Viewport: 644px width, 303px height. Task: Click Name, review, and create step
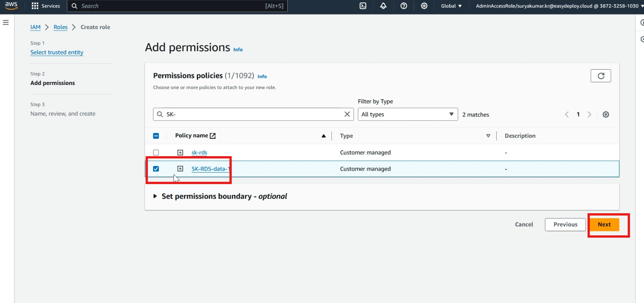tap(63, 114)
